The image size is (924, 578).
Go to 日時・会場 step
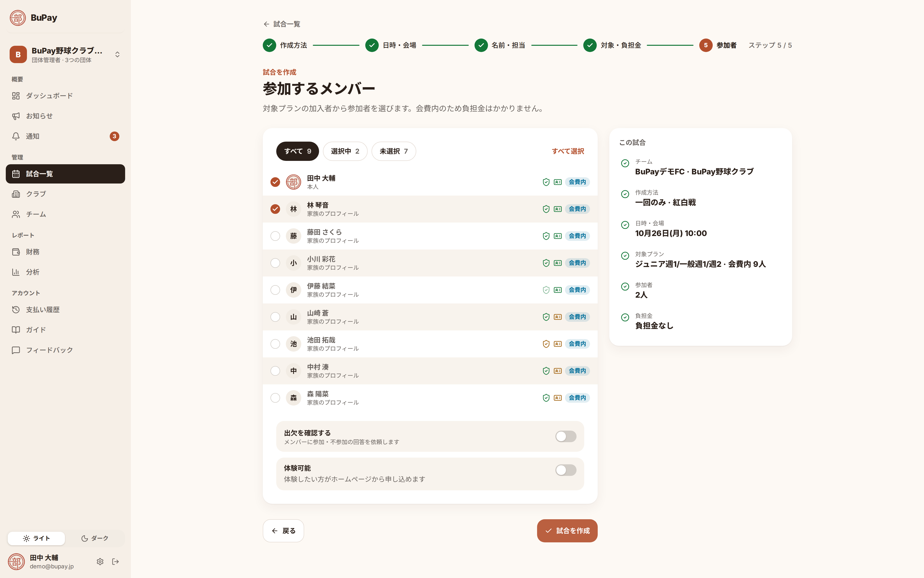click(391, 45)
